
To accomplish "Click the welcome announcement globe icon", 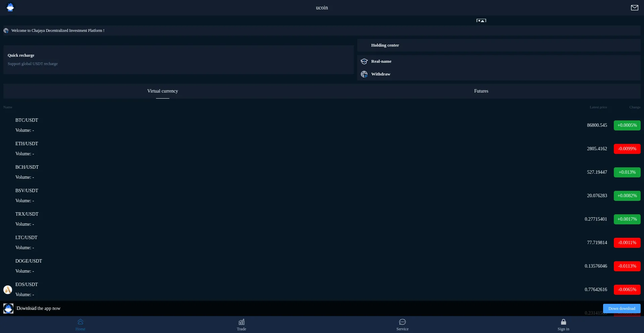I will [x=6, y=31].
